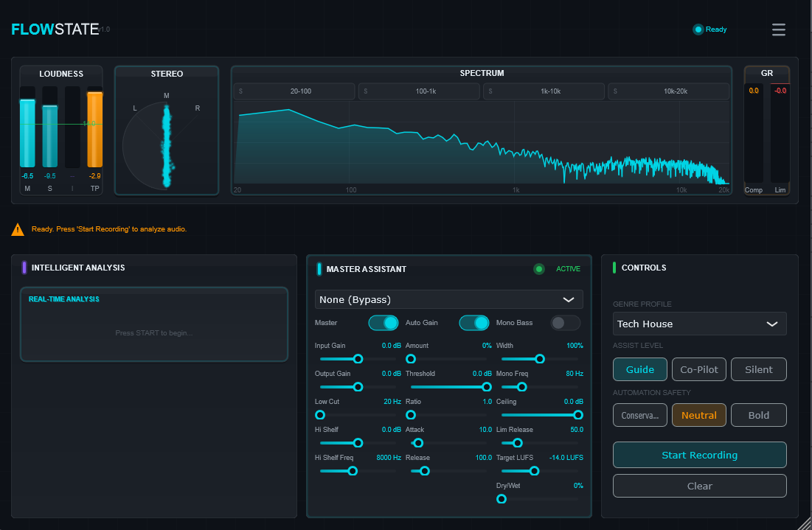The height and width of the screenshot is (530, 812).
Task: Set automation safety to Bold
Action: (x=758, y=415)
